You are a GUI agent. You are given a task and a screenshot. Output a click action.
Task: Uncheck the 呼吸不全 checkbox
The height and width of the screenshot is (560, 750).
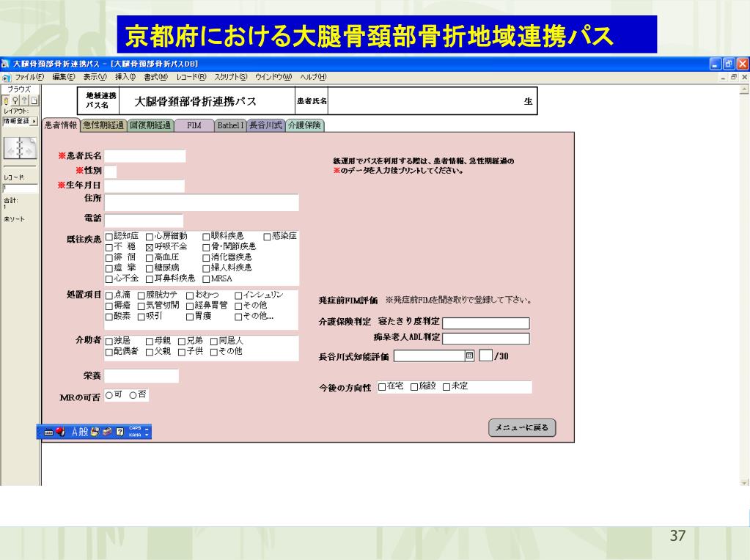pyautogui.click(x=150, y=247)
